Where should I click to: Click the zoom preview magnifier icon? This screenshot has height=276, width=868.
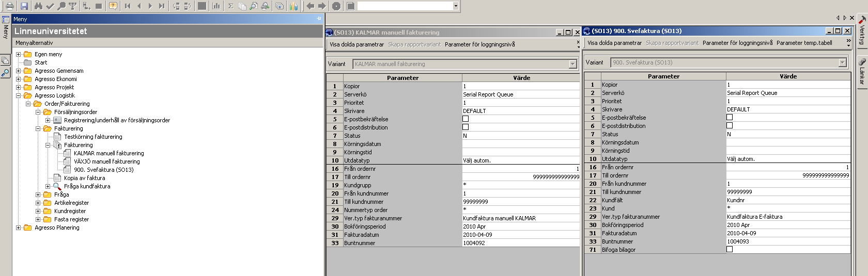point(253,6)
